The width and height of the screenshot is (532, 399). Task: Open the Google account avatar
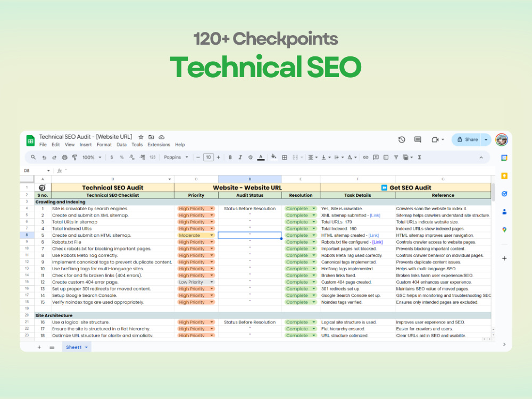[502, 139]
